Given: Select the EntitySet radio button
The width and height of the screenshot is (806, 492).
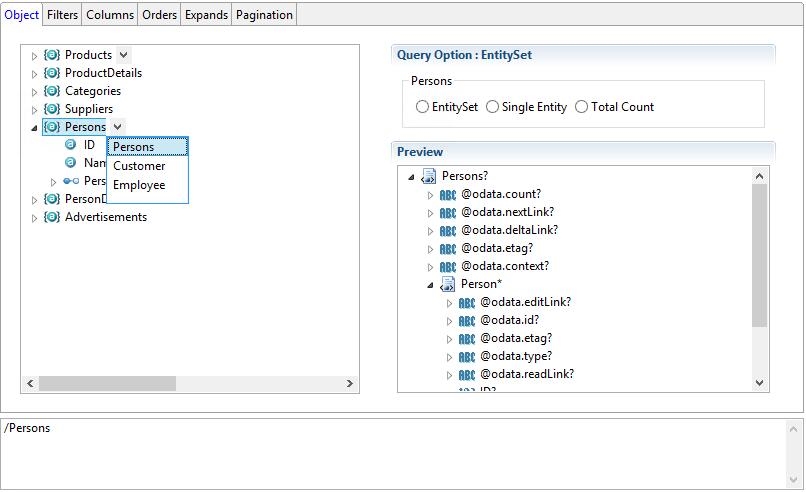Looking at the screenshot, I should (x=422, y=107).
